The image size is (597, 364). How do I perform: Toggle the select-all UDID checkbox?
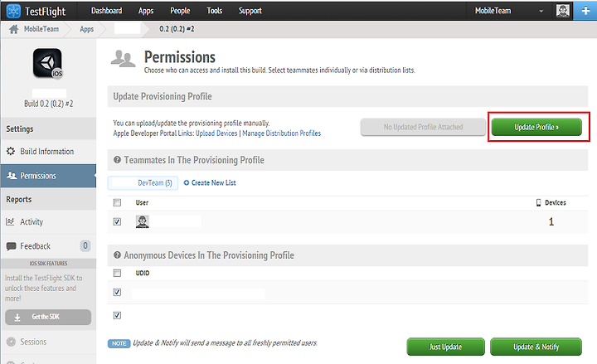click(x=117, y=273)
